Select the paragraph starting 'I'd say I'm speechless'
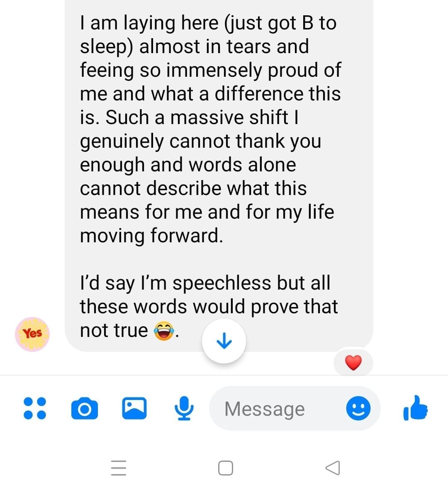The width and height of the screenshot is (448, 495). 209,306
